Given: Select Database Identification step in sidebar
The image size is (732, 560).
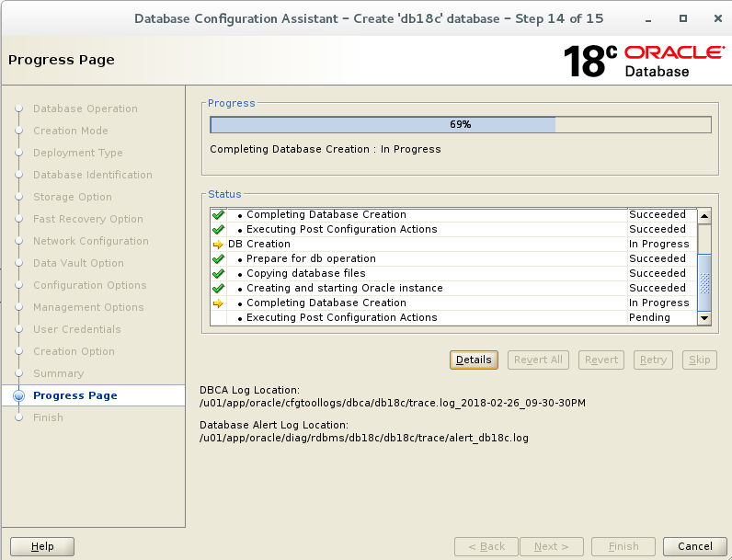Looking at the screenshot, I should click(x=93, y=175).
